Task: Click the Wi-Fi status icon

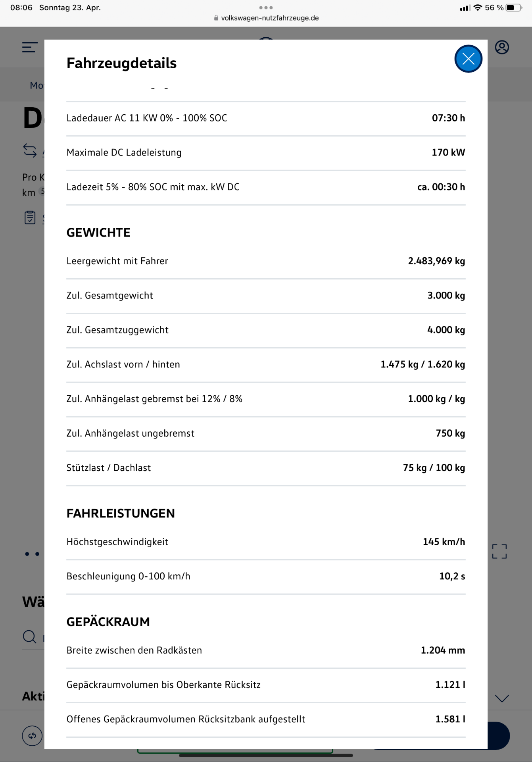Action: pyautogui.click(x=478, y=8)
